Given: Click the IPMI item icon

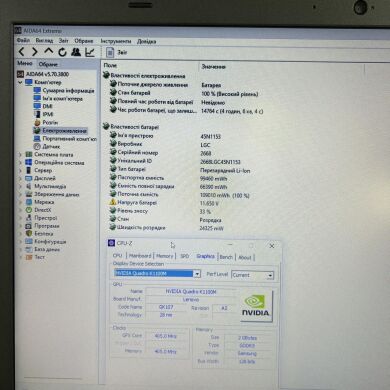Looking at the screenshot, I should pos(37,114).
